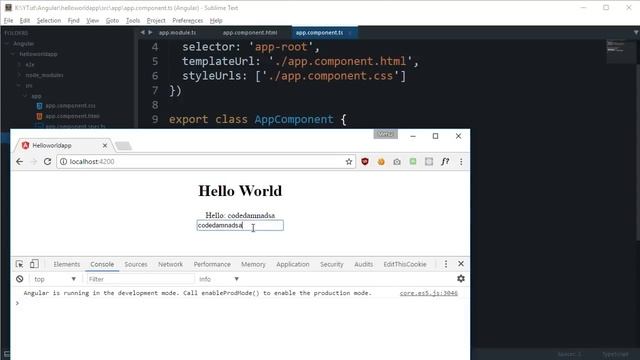Open the Goto menu
640x360 pixels.
pyautogui.click(x=112, y=20)
